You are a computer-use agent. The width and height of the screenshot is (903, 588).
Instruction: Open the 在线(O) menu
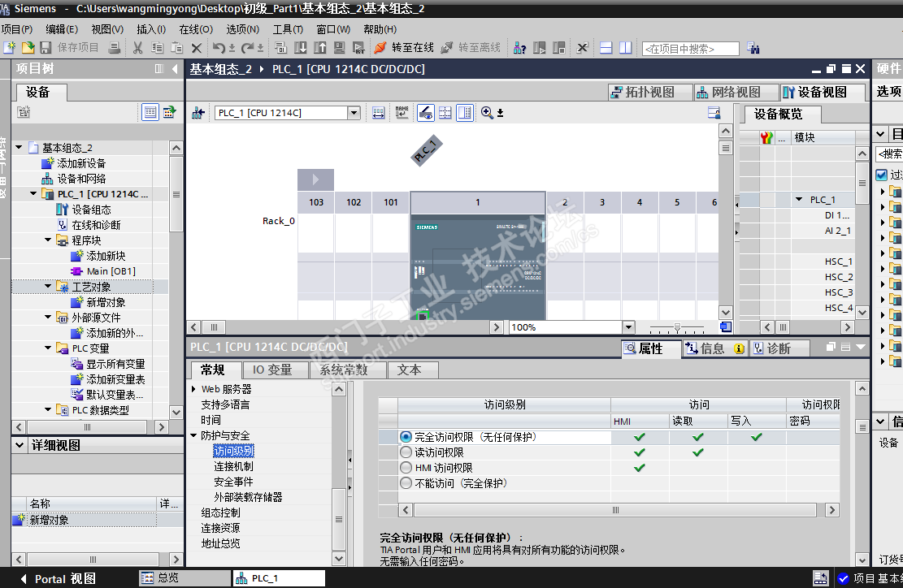196,28
